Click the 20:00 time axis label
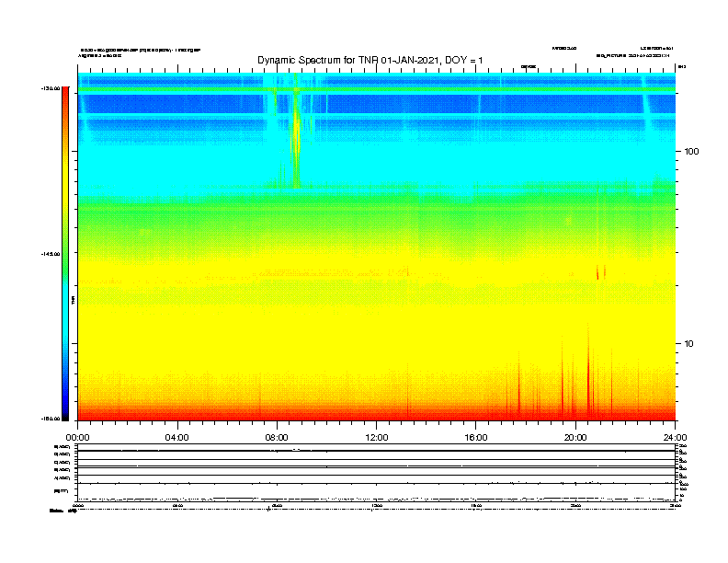The width and height of the screenshot is (728, 563). 575,438
